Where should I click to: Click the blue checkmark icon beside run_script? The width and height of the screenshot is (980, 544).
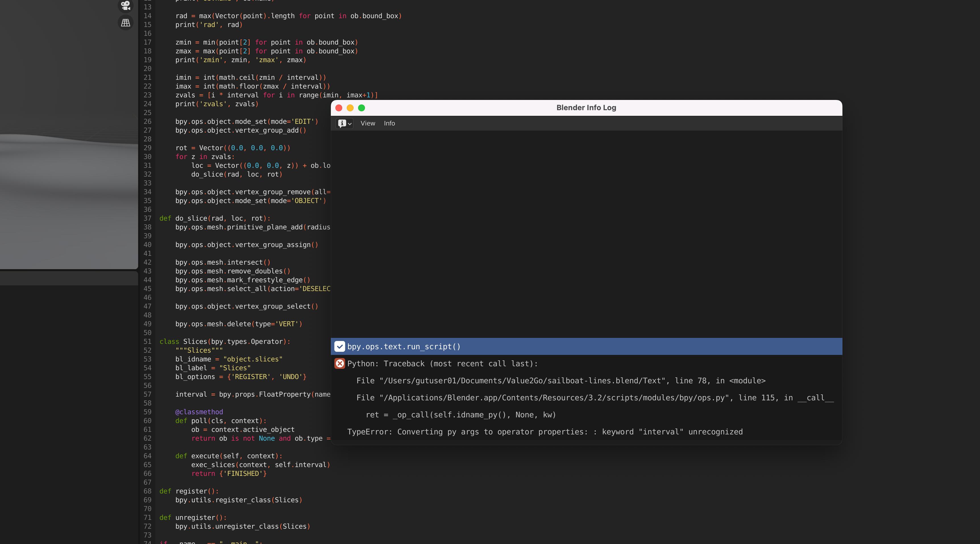[339, 346]
